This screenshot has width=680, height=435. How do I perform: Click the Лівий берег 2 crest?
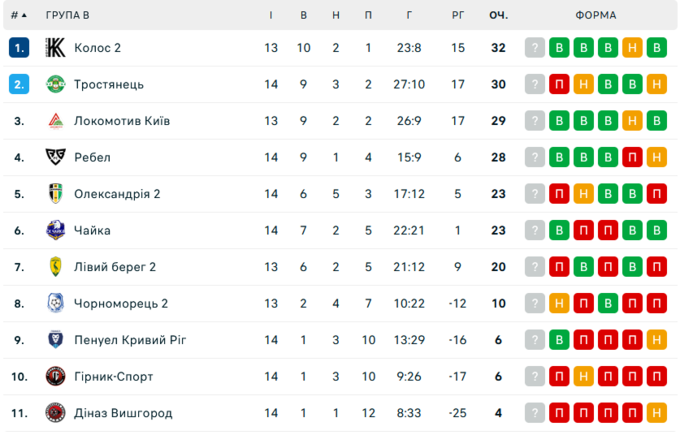tap(55, 267)
